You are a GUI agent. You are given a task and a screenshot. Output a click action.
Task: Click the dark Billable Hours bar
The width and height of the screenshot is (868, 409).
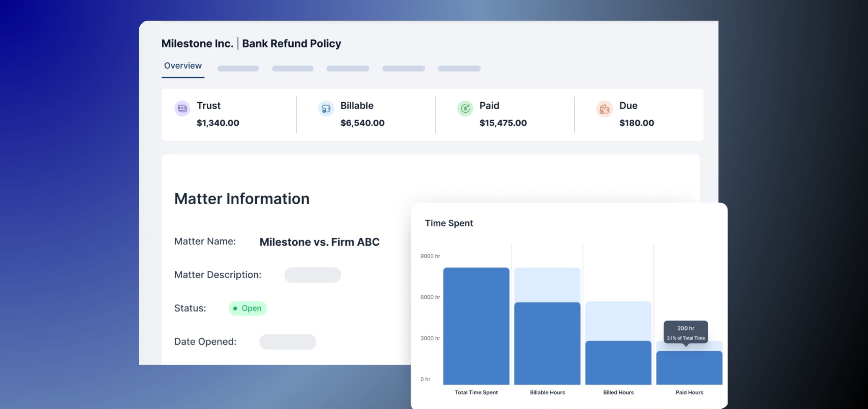click(x=547, y=343)
